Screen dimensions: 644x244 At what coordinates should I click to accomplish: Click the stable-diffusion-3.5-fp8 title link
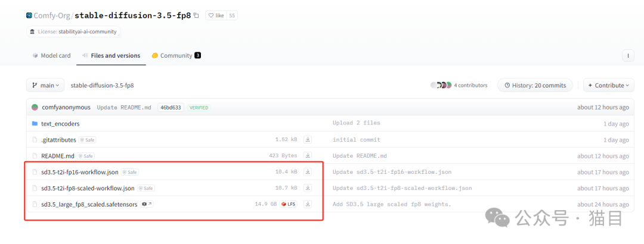132,15
